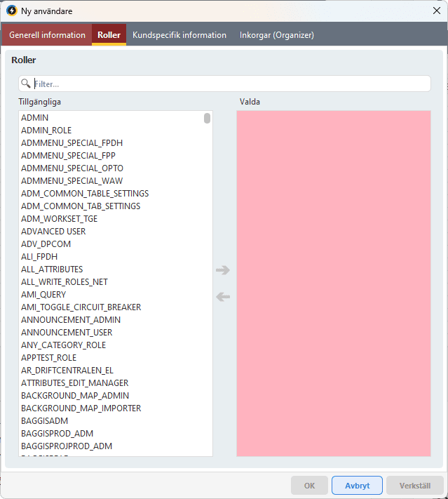Click the magnifier icon in the filter box
The height and width of the screenshot is (499, 448).
[x=26, y=84]
